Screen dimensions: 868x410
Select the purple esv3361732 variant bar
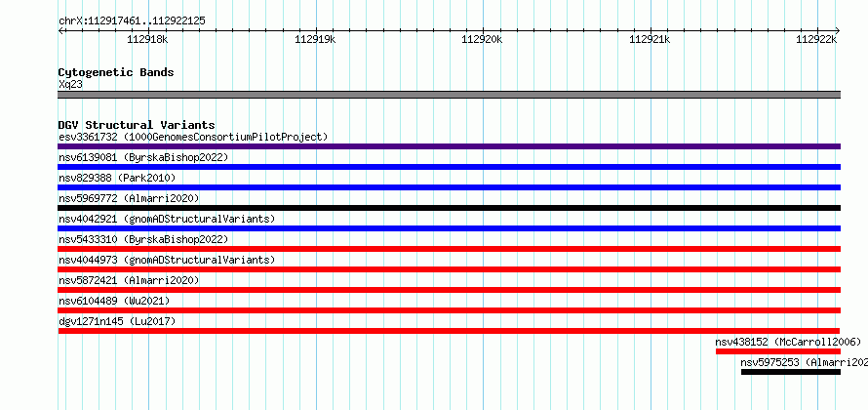pyautogui.click(x=449, y=146)
